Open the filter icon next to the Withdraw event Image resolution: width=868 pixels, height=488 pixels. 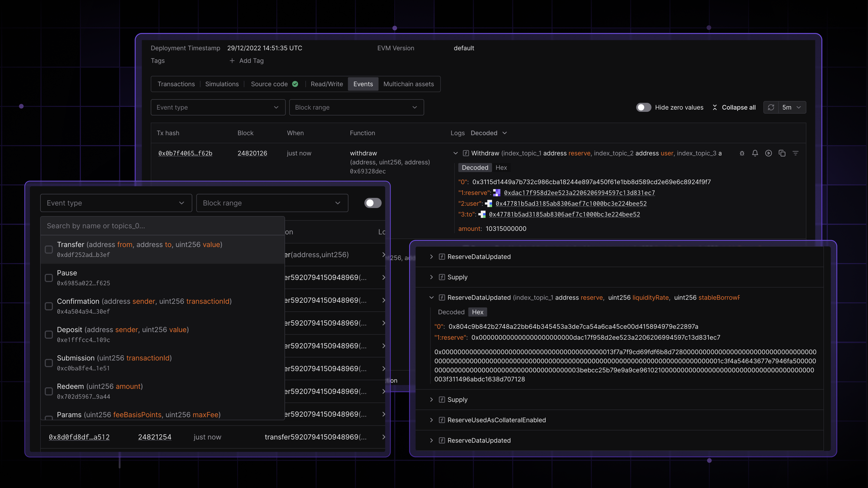coord(796,153)
